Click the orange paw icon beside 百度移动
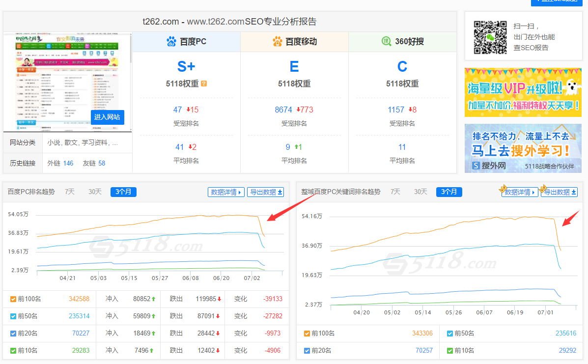Viewport: 588px width, 364px height. pos(277,41)
